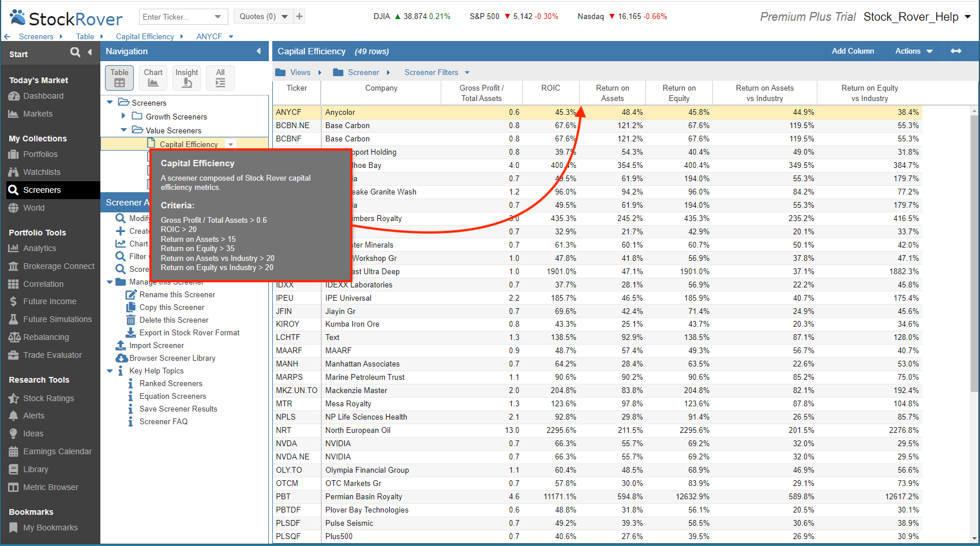Open Stock Ratings research tool

tap(48, 398)
